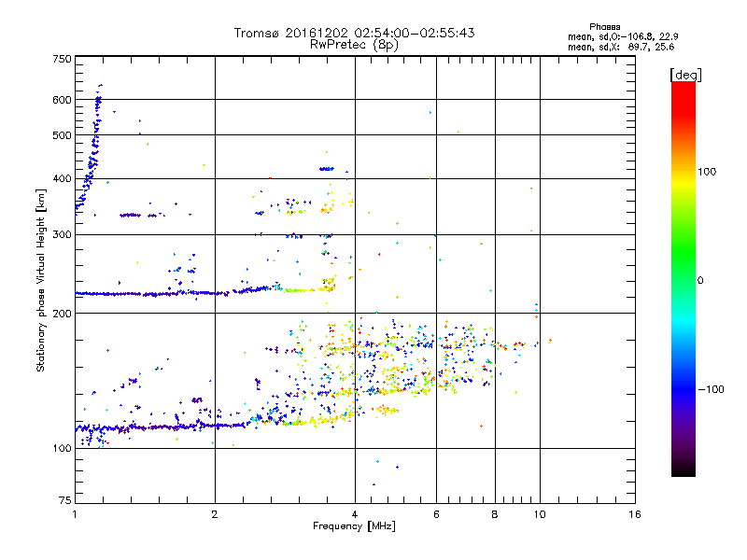Click the 'Stationary phase Virtual Height [km]' axis label

point(41,280)
